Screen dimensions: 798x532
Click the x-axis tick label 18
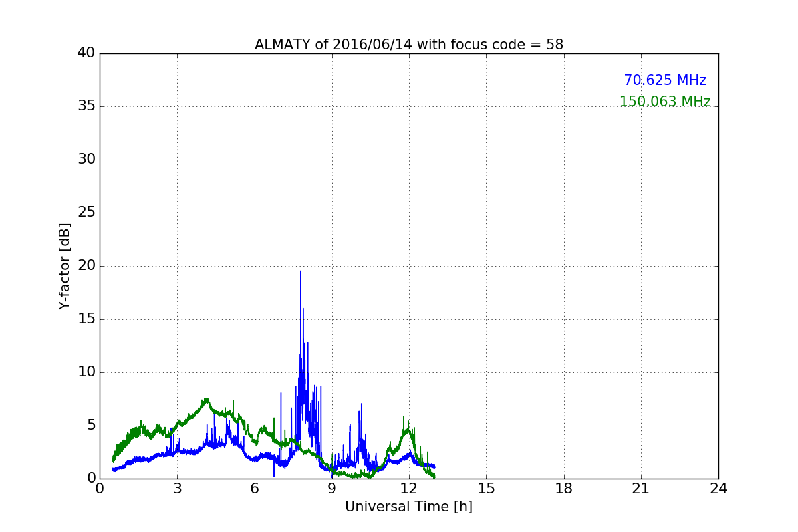pos(564,489)
